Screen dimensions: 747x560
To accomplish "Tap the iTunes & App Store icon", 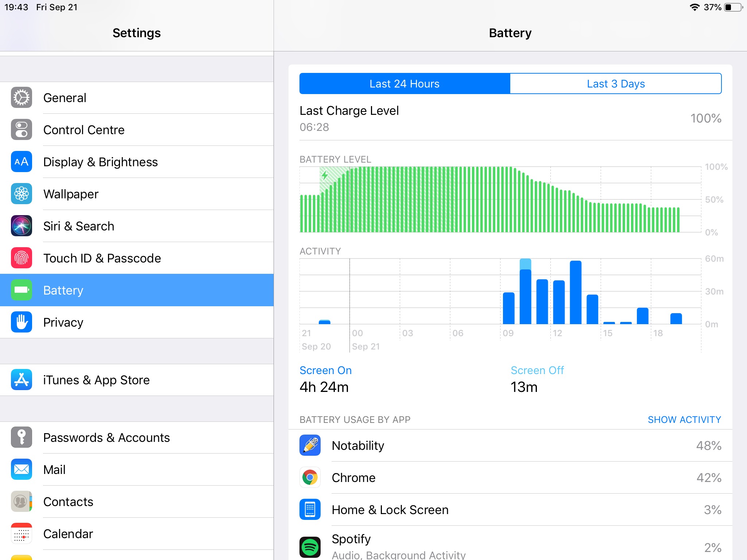I will pyautogui.click(x=22, y=380).
